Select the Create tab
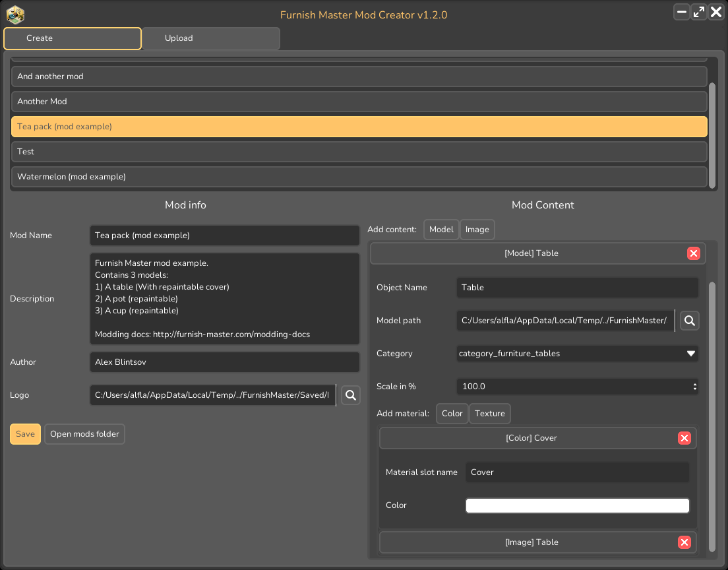The height and width of the screenshot is (570, 728). click(x=73, y=38)
